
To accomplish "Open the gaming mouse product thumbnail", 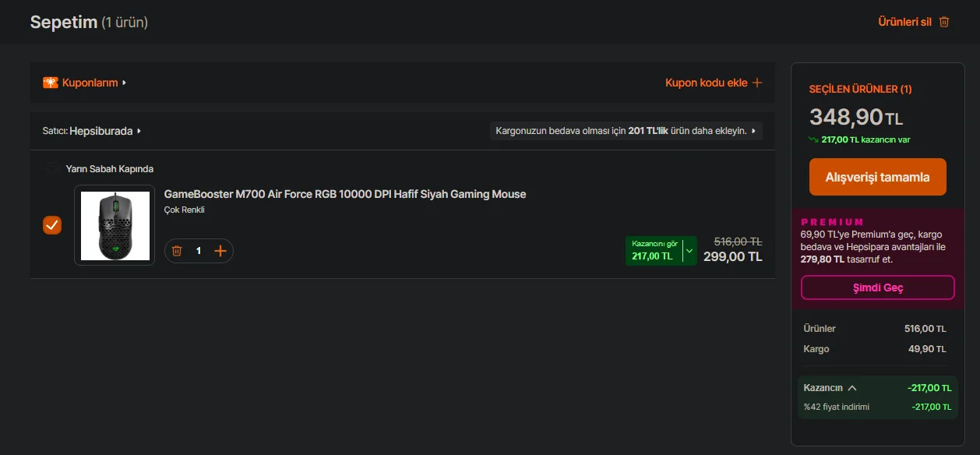I will click(x=115, y=225).
